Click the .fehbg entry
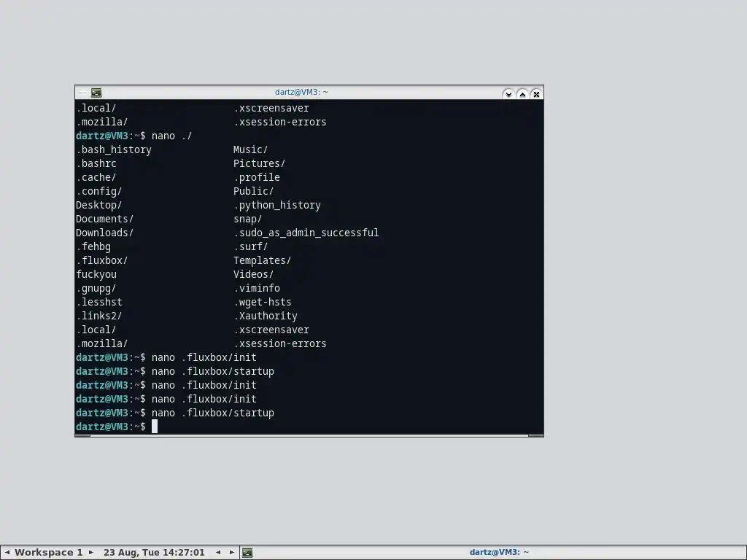 pos(93,246)
